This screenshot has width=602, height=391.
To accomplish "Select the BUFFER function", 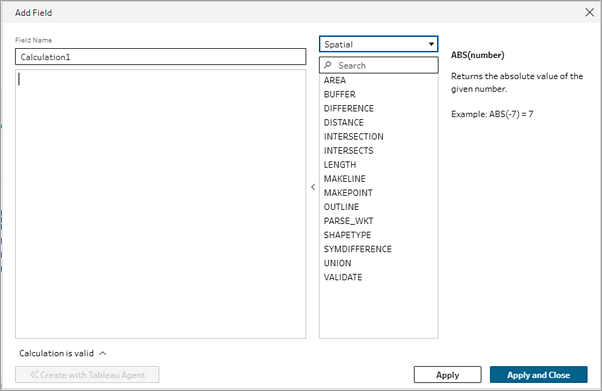I will (339, 94).
